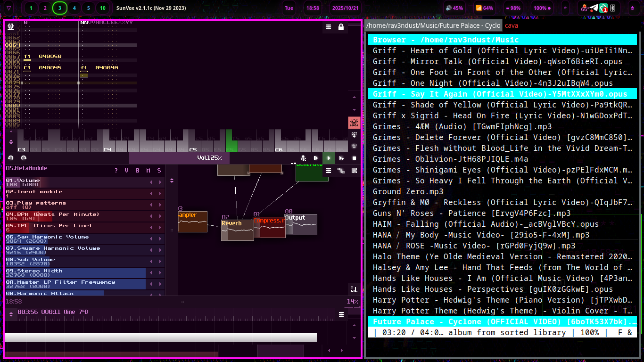Open controller help with the ? button

point(116,171)
